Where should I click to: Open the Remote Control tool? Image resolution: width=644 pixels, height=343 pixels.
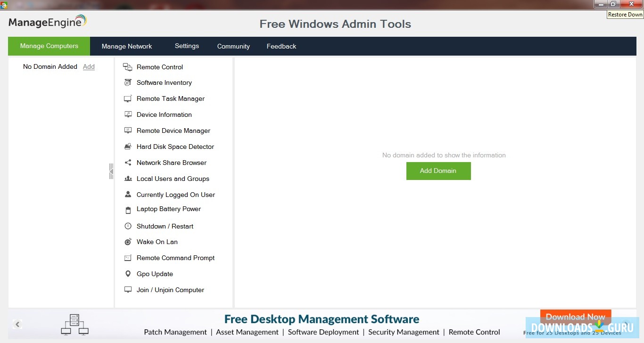(160, 67)
